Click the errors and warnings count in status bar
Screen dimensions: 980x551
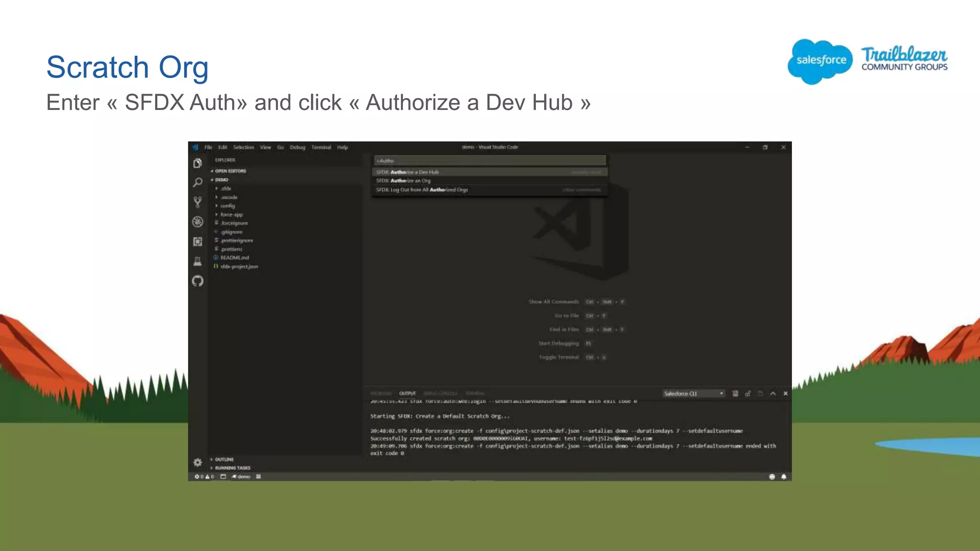point(204,477)
